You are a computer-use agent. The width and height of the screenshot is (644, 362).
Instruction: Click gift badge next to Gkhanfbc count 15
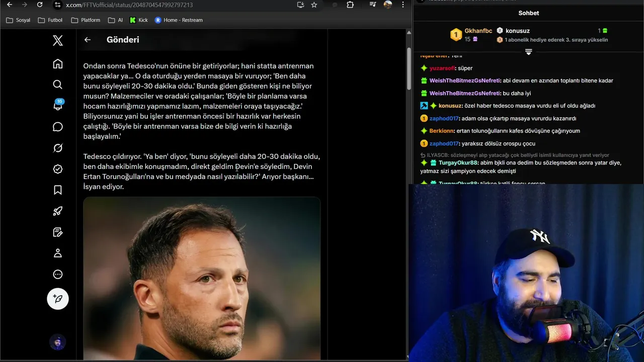point(475,39)
